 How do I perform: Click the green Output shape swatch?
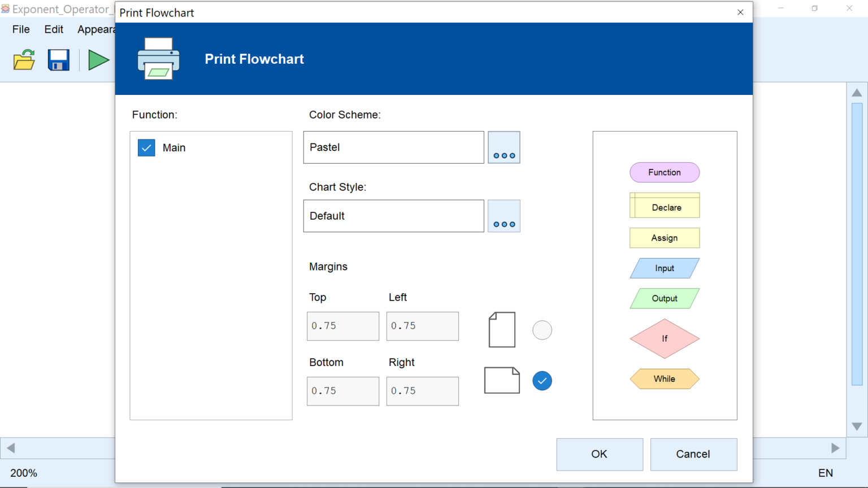point(665,298)
